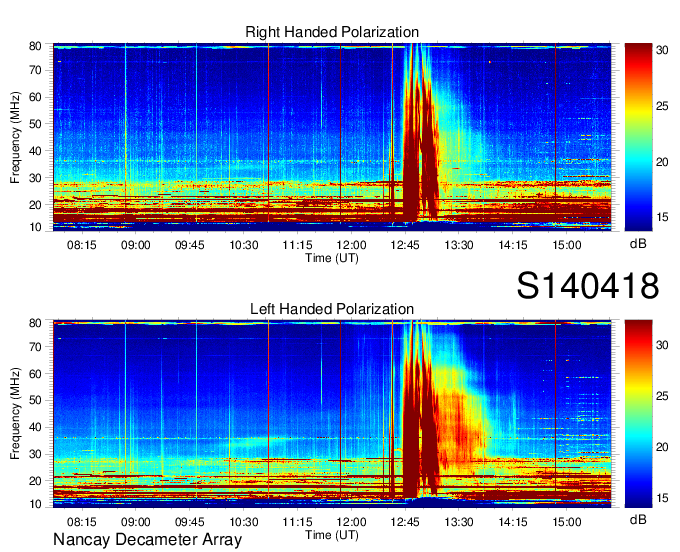Click "Frequency (MHz)" axis label of right-handed plot
680x552 pixels.
[x=15, y=137]
